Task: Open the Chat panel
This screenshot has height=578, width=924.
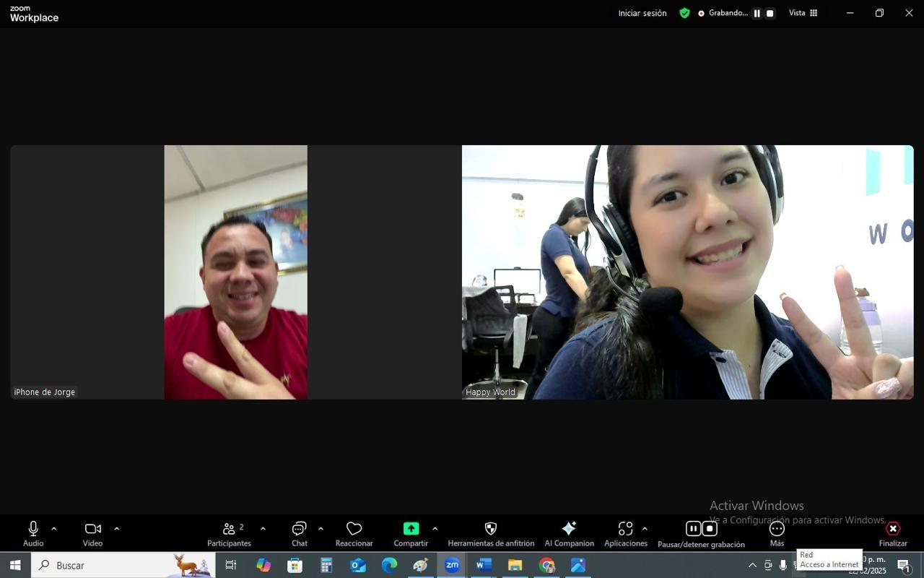Action: [x=300, y=534]
